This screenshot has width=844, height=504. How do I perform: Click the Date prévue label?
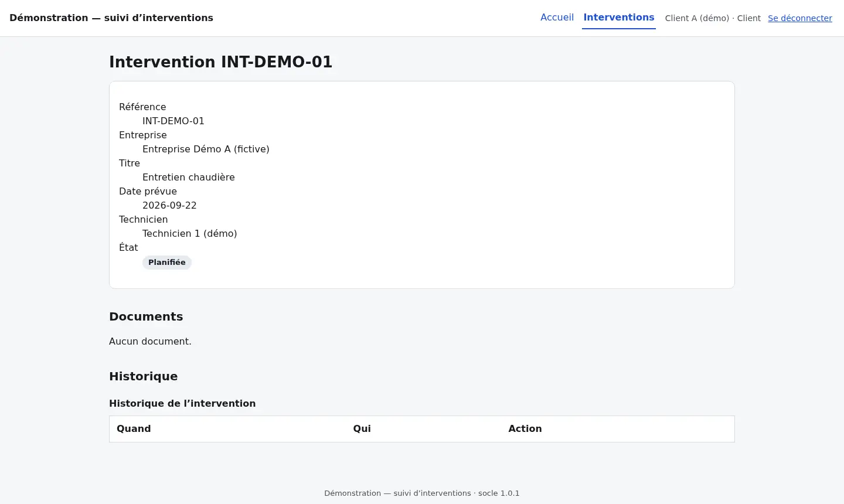148,191
